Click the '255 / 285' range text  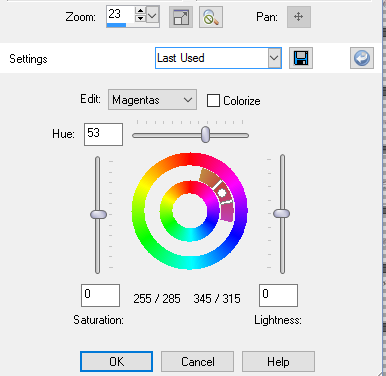pyautogui.click(x=157, y=299)
